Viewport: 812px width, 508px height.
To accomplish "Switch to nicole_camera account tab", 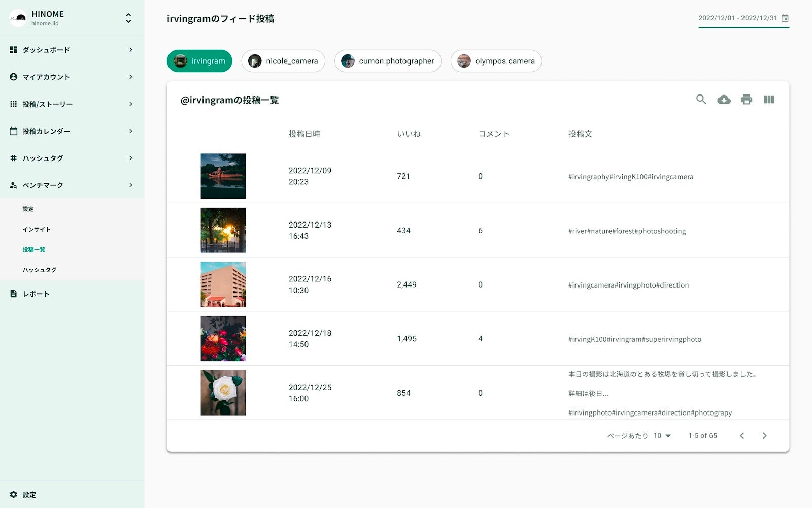I will point(283,61).
